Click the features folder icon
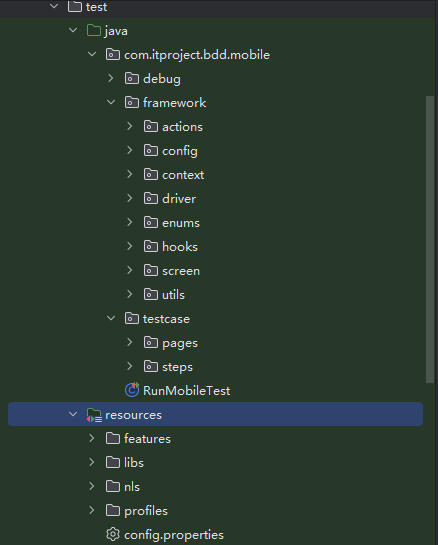The height and width of the screenshot is (545, 438). coord(113,438)
